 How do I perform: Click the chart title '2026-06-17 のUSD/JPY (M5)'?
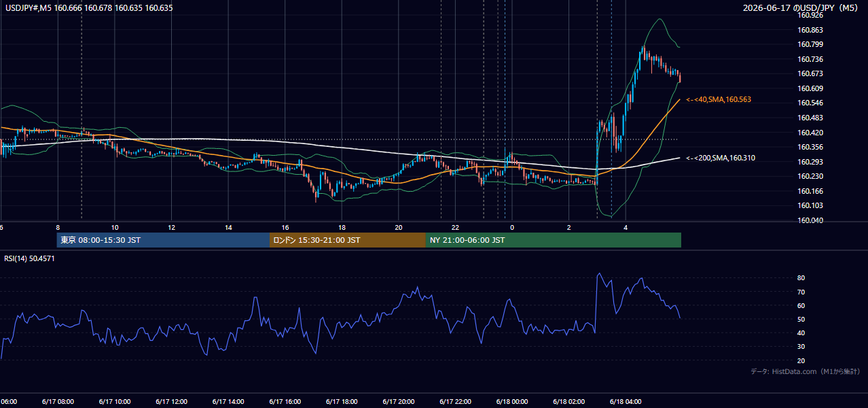(x=801, y=8)
